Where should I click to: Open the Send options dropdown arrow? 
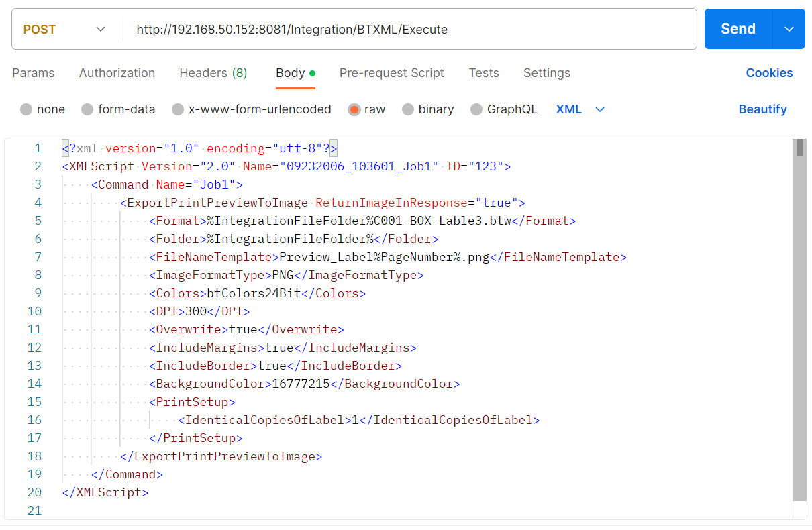[x=789, y=29]
